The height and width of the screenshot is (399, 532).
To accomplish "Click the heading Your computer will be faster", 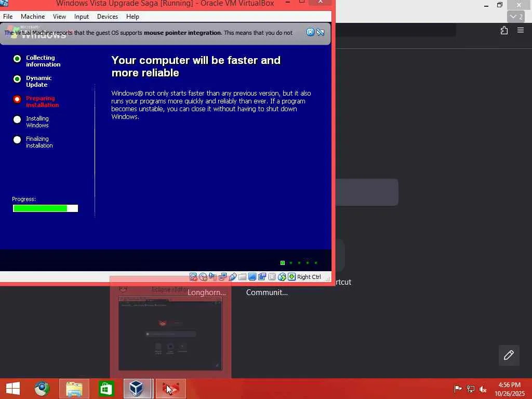I will point(196,66).
